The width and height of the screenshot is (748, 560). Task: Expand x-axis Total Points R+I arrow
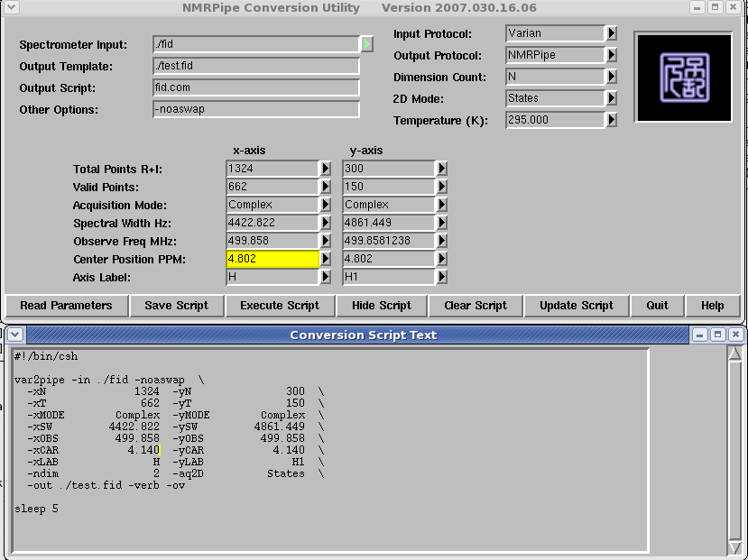(326, 169)
